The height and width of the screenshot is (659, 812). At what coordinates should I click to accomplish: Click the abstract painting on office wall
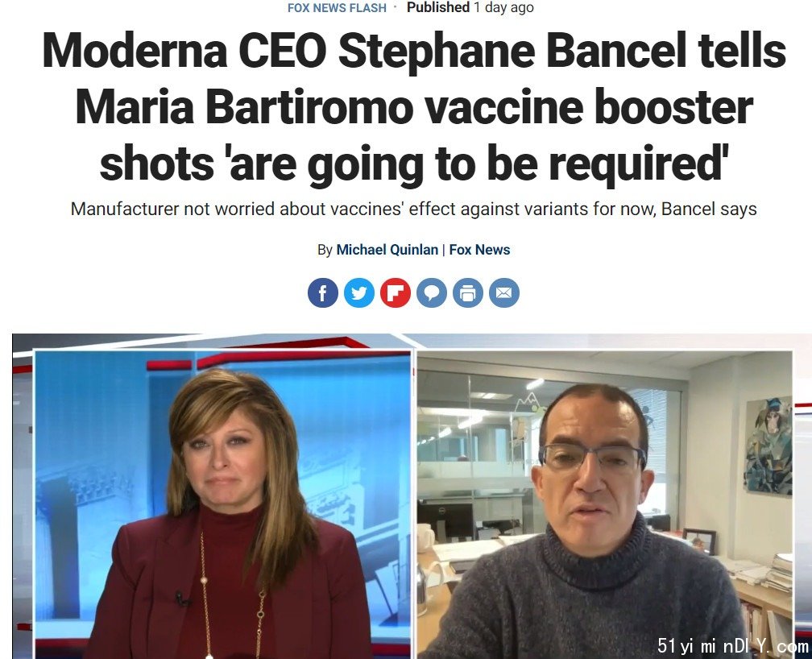(x=768, y=447)
